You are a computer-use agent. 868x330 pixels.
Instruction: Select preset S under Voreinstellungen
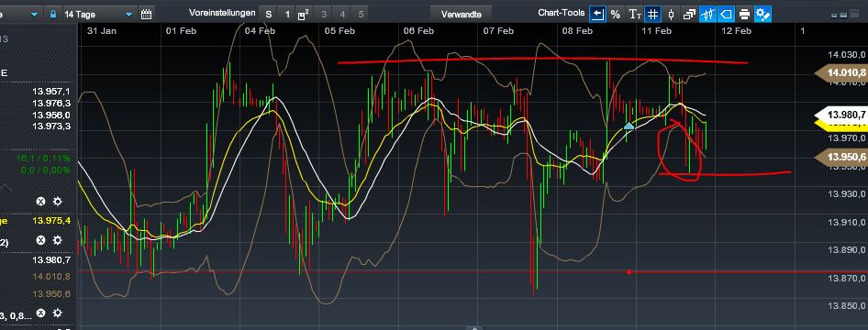(269, 15)
